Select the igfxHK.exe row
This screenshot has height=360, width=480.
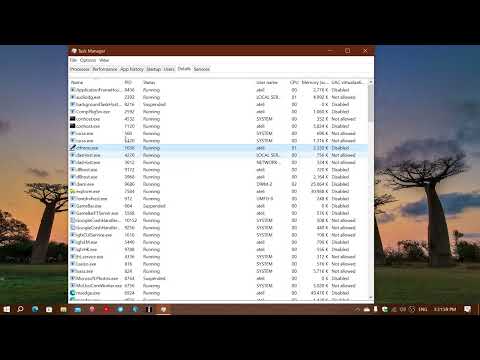coord(219,249)
